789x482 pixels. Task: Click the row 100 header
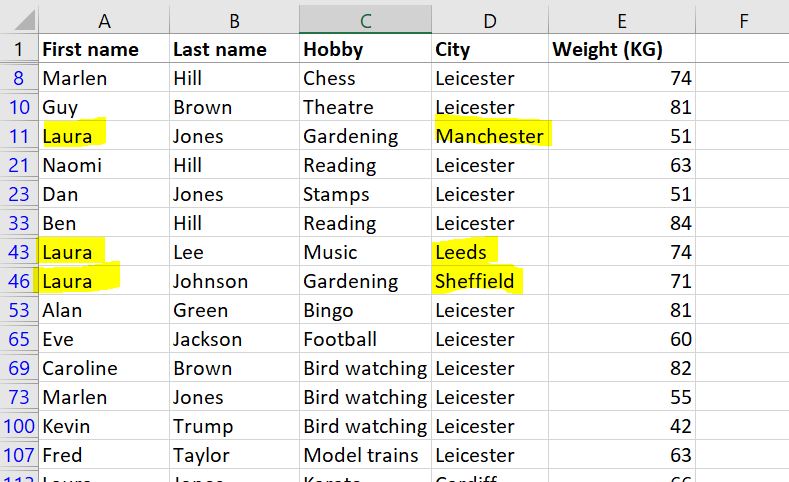(x=19, y=426)
